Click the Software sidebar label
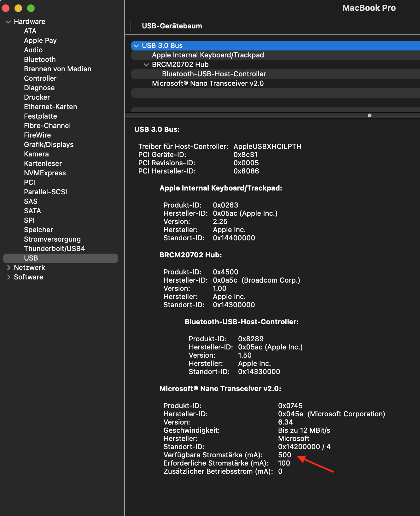 click(x=28, y=277)
